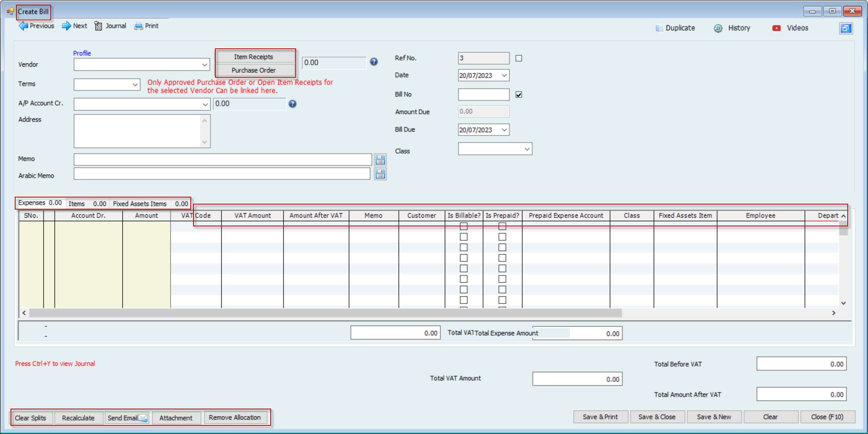Viewport: 868px width, 434px height.
Task: Tick first row Is Billable checkbox
Action: pos(463,226)
